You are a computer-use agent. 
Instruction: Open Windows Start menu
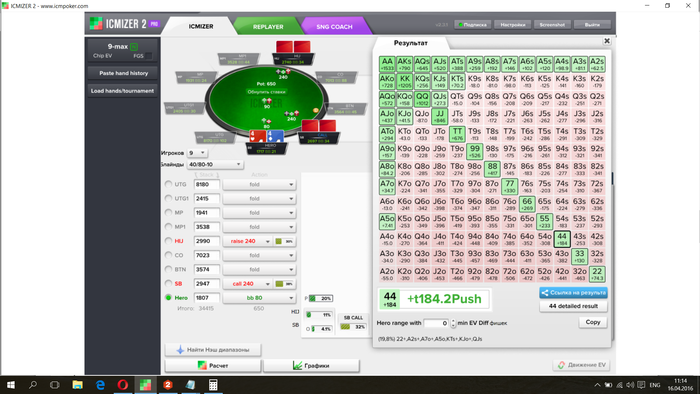11,385
